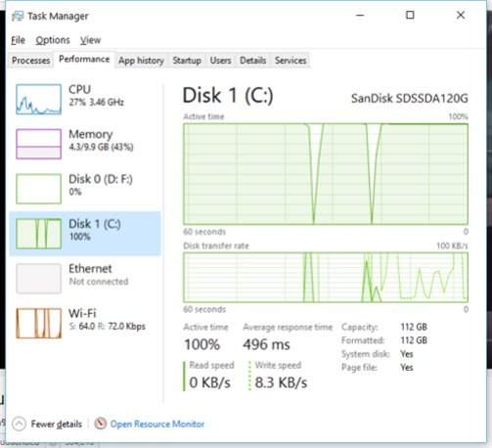This screenshot has width=492, height=448.
Task: Click the Page file Yes value
Action: click(407, 368)
